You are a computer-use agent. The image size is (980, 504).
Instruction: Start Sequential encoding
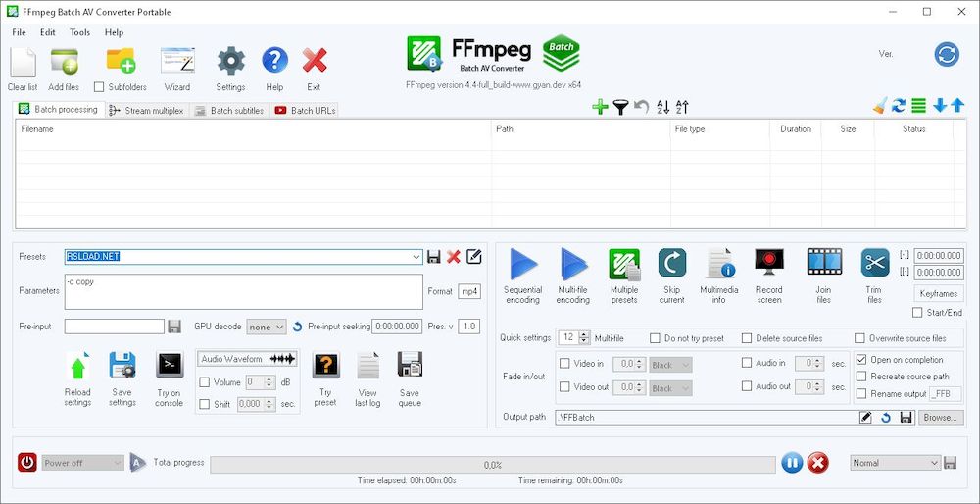[x=523, y=264]
